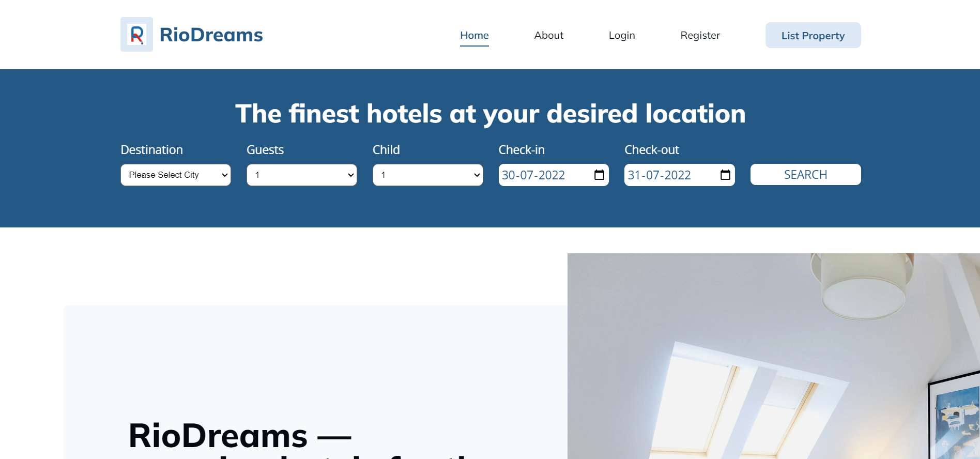Click the dropdown arrow of Please Select City

pos(225,175)
